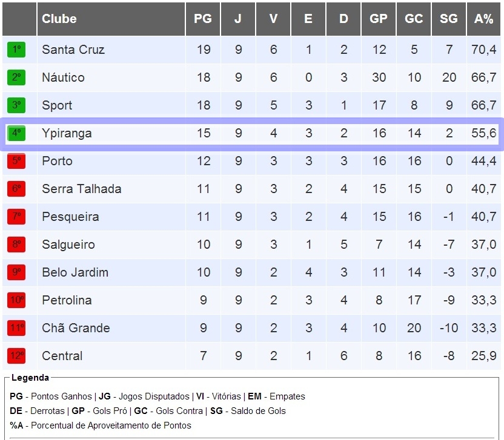Select the Serra Talhada club name
Screen dimensions: 504x440
(x=82, y=189)
